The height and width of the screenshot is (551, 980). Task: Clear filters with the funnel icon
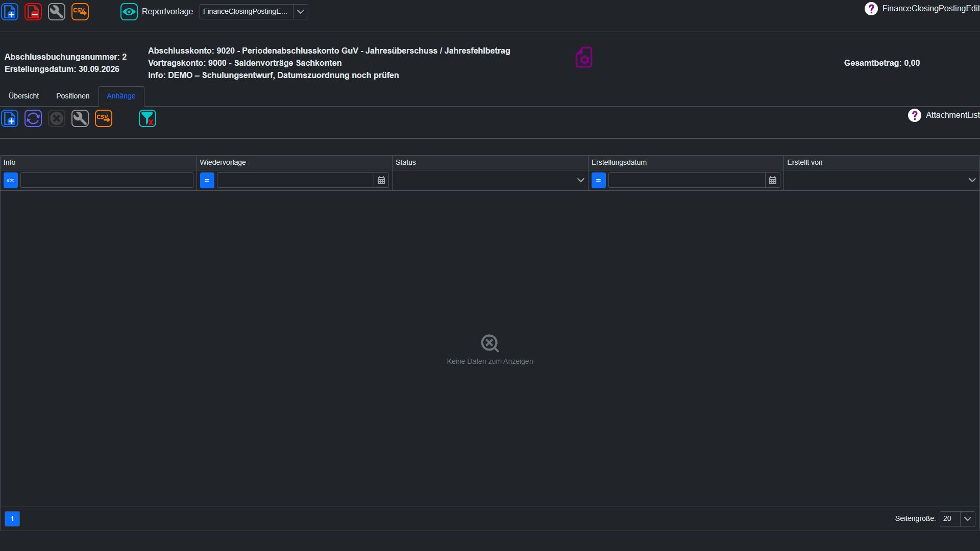[x=148, y=118]
